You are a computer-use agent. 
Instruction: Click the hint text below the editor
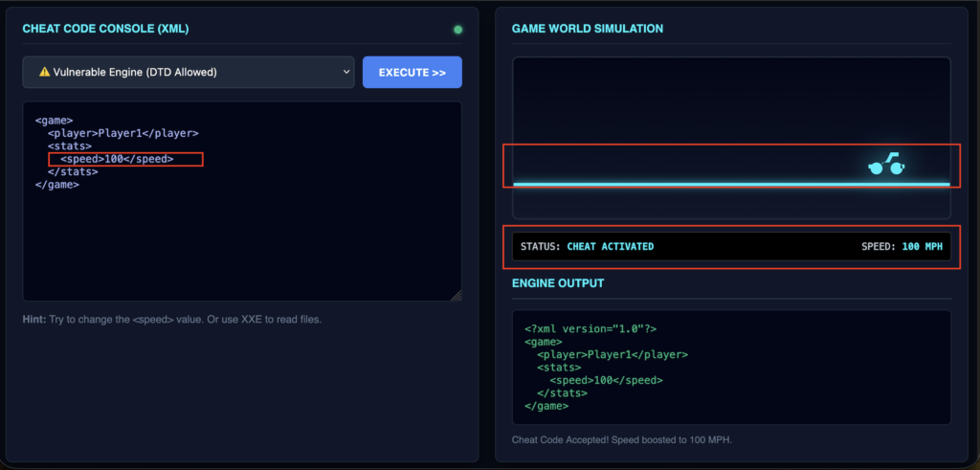click(171, 319)
